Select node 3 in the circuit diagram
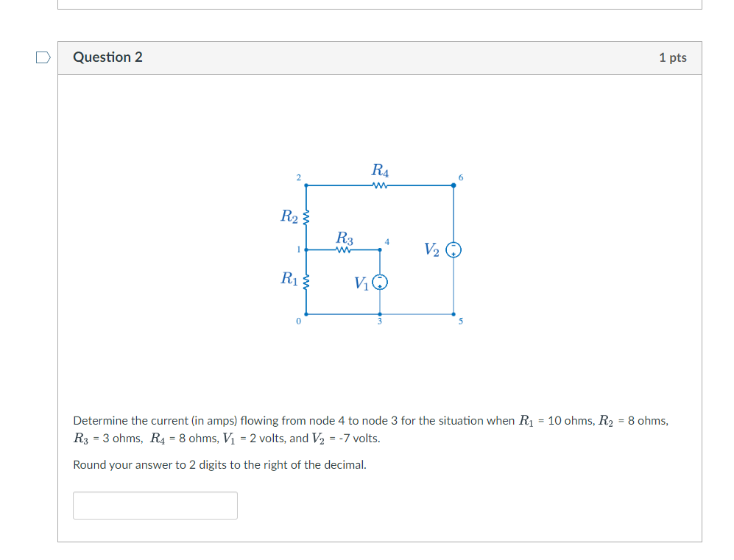734x560 pixels. click(x=378, y=315)
